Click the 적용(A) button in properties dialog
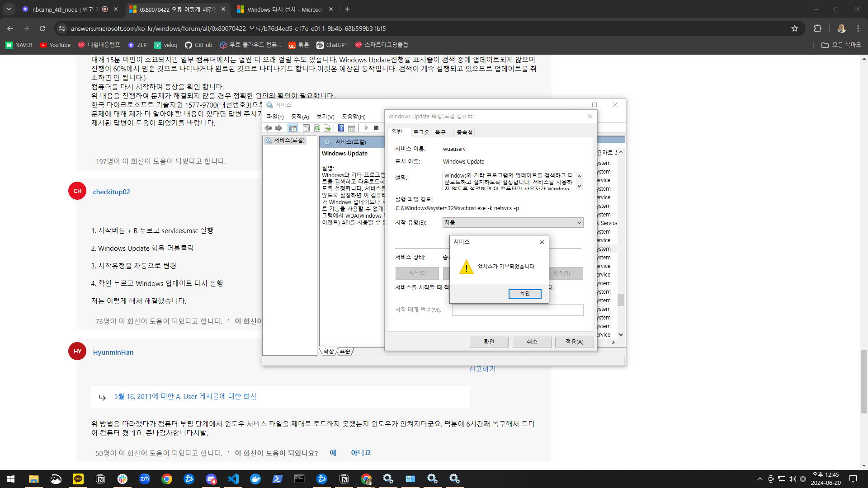868x488 pixels. coord(574,342)
